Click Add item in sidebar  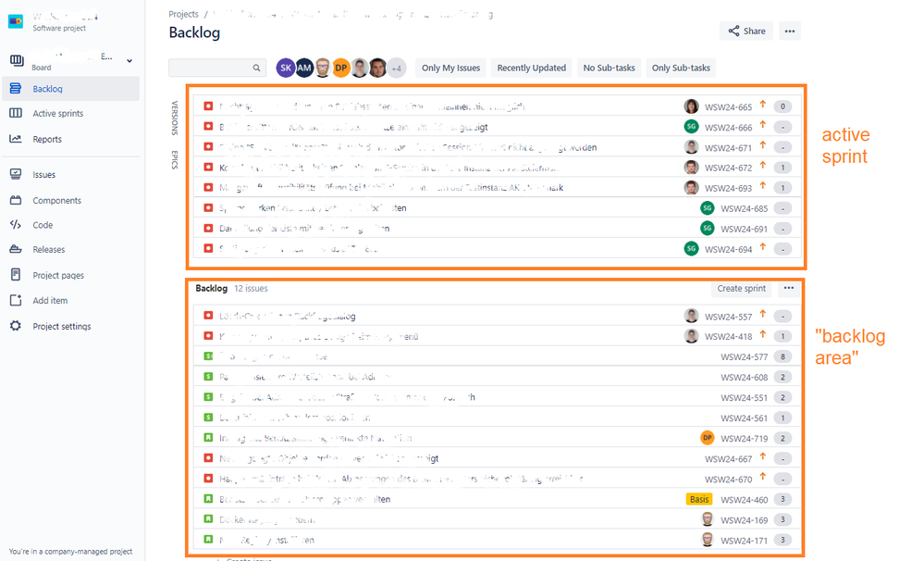click(50, 300)
